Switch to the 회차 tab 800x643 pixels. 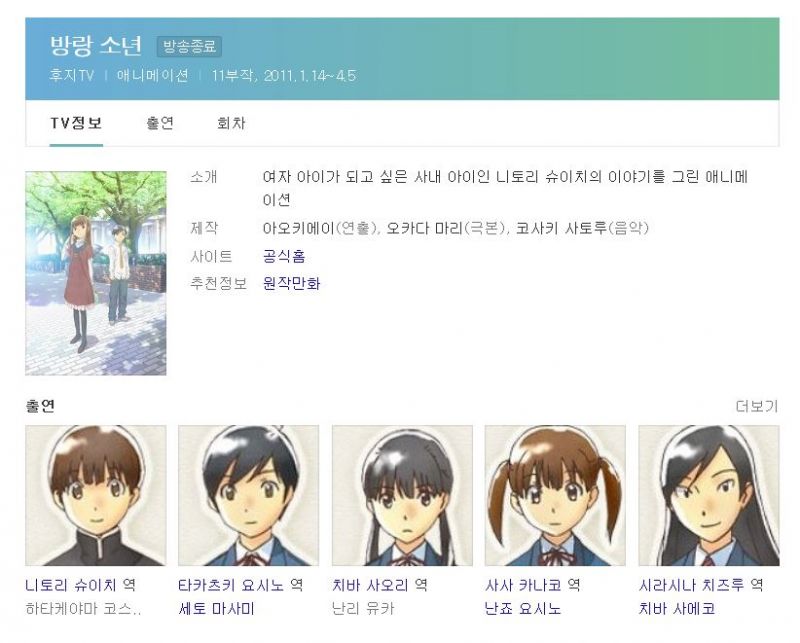(231, 123)
